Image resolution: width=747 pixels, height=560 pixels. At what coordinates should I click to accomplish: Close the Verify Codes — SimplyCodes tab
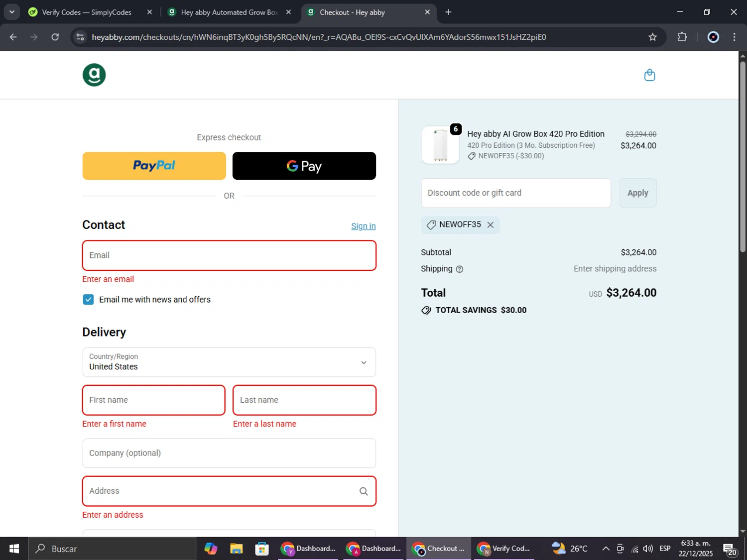tap(149, 12)
